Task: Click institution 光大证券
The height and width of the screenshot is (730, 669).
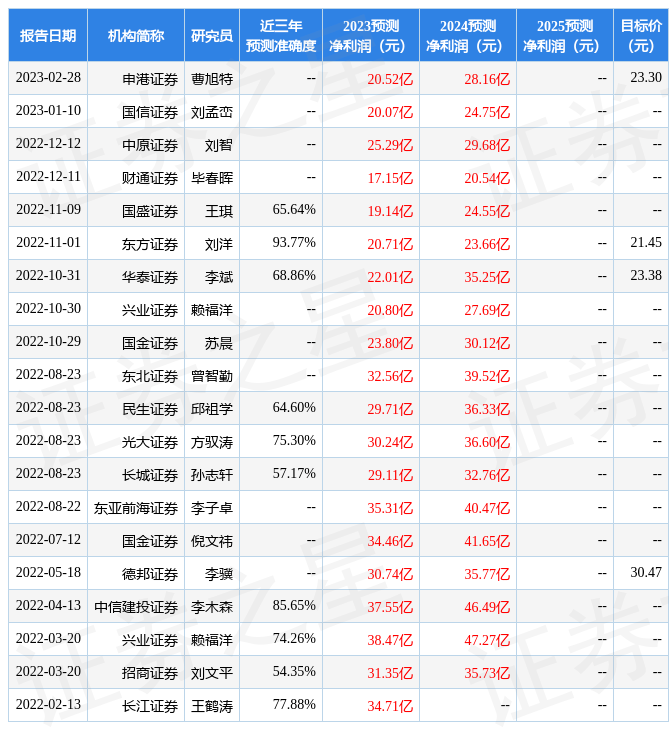Action: 150,442
